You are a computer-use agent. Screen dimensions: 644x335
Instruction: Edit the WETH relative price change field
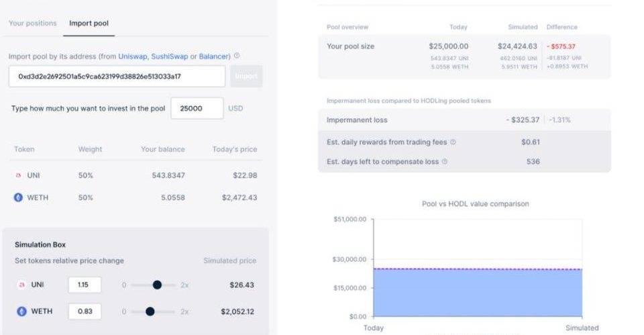[85, 312]
